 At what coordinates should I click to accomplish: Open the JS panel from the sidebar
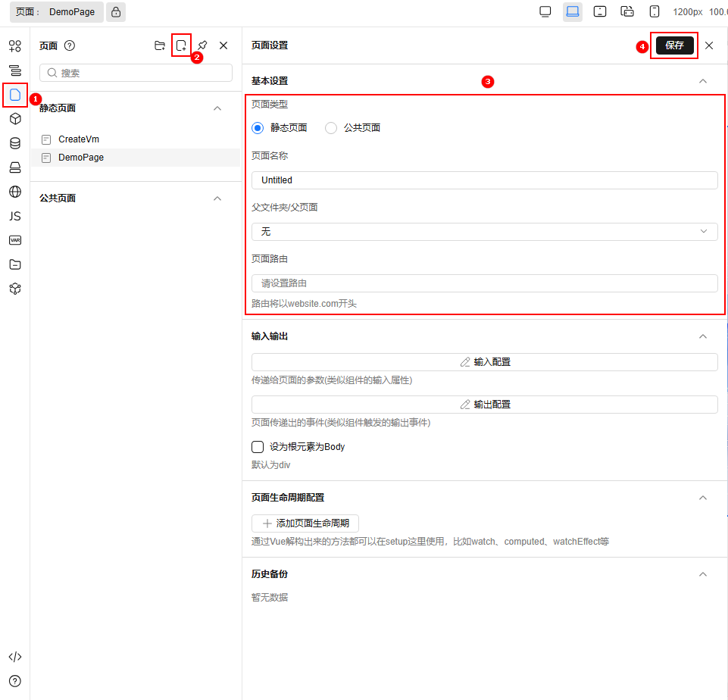click(x=14, y=216)
